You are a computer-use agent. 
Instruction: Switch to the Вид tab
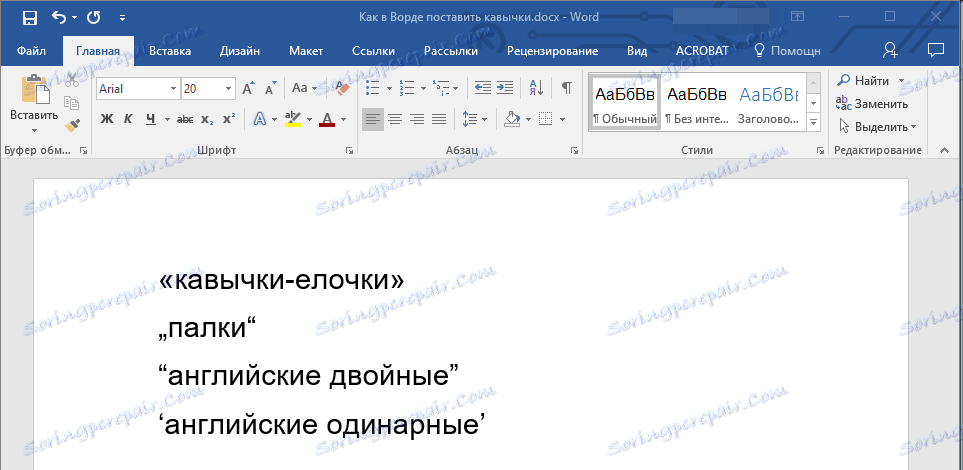[637, 51]
